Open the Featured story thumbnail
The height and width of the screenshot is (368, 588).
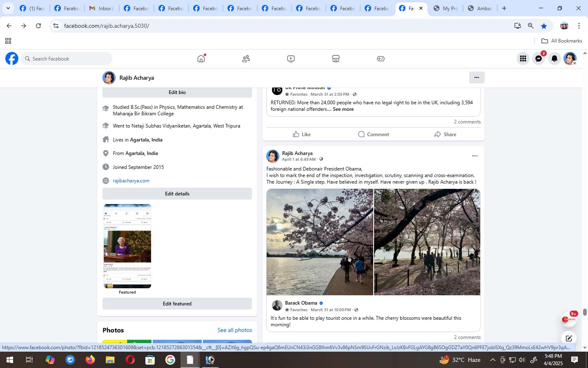[x=127, y=246]
